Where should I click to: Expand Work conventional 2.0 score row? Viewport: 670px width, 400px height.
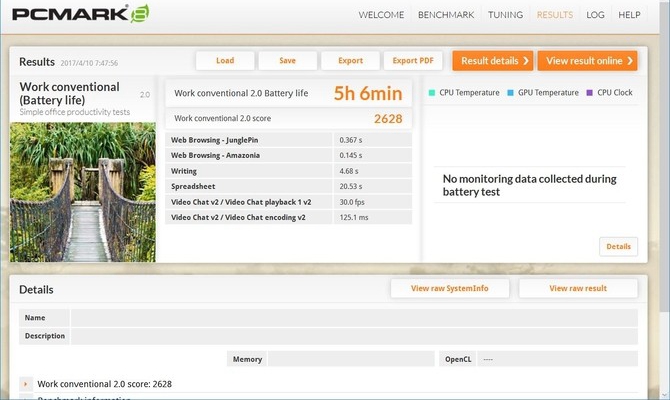[26, 384]
